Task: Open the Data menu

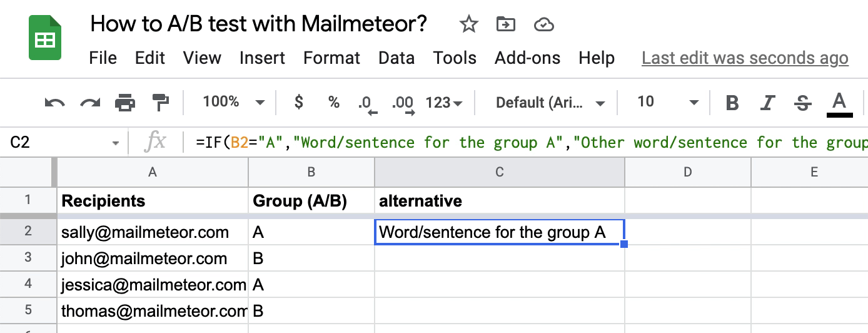Action: click(x=396, y=58)
